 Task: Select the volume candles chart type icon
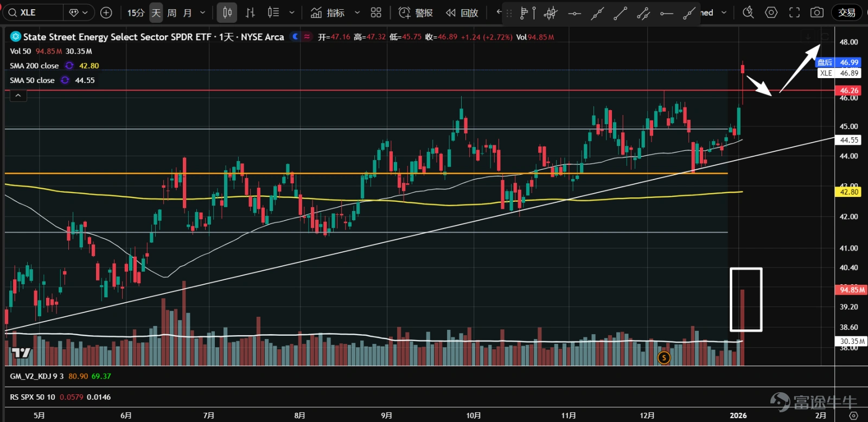[x=273, y=12]
